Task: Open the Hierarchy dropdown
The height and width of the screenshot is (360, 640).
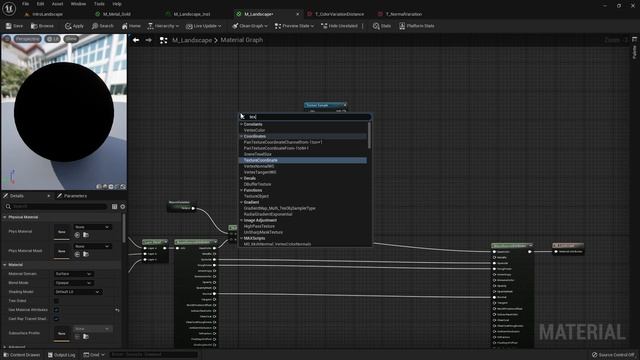Action: coord(163,26)
